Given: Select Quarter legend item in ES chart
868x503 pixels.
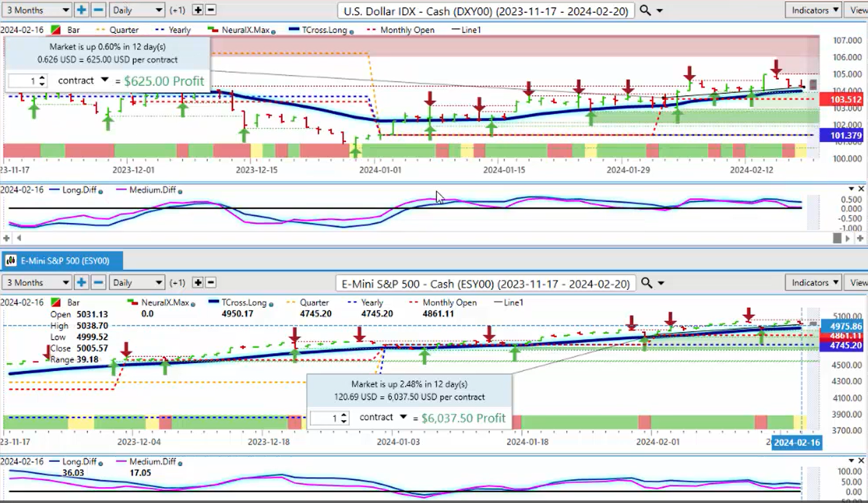Looking at the screenshot, I should click(307, 303).
